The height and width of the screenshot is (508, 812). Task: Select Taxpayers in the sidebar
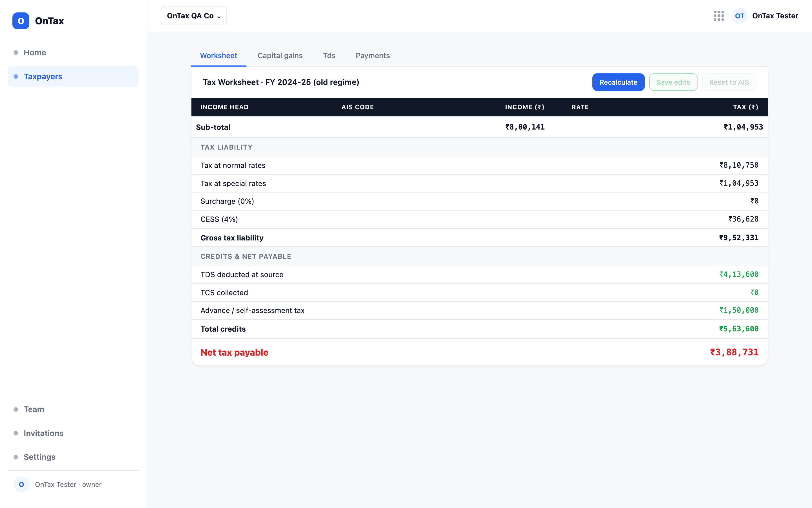(x=73, y=76)
